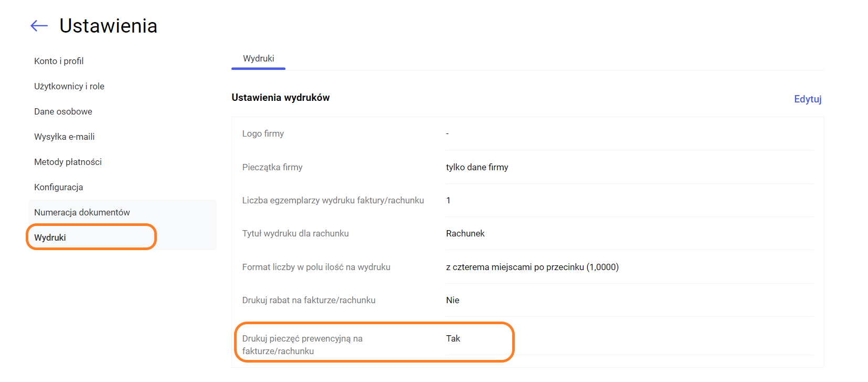Click the Edytuj link
Image resolution: width=868 pixels, height=382 pixels.
(807, 99)
